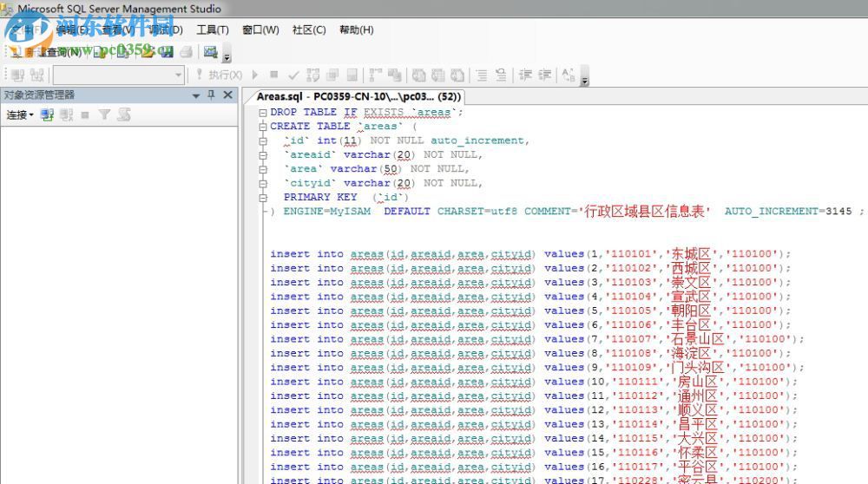Screen dimensions: 868x484
Task: Click the Debug play arrow icon
Action: coord(255,75)
